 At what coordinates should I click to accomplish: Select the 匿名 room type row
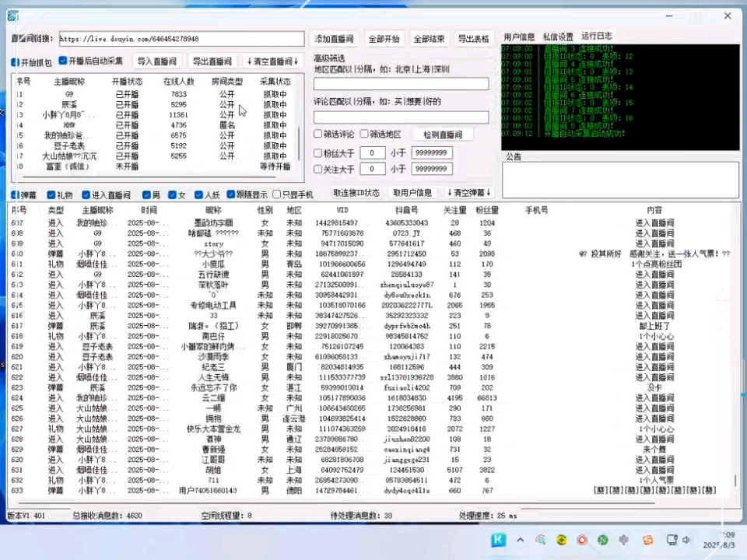(156, 125)
